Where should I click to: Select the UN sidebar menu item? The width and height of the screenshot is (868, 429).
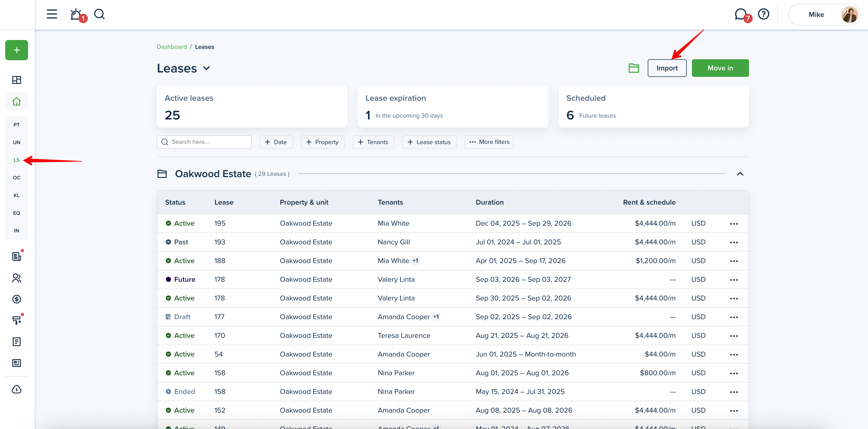coord(17,143)
